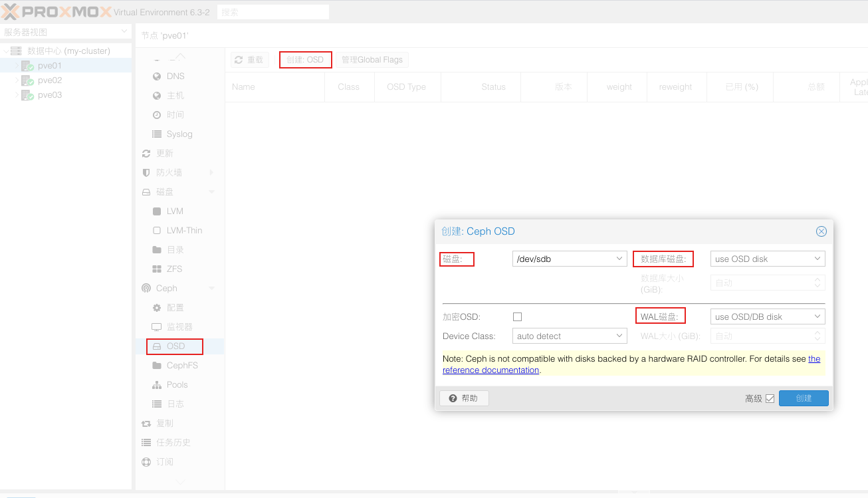Sort by the Name column header

275,87
